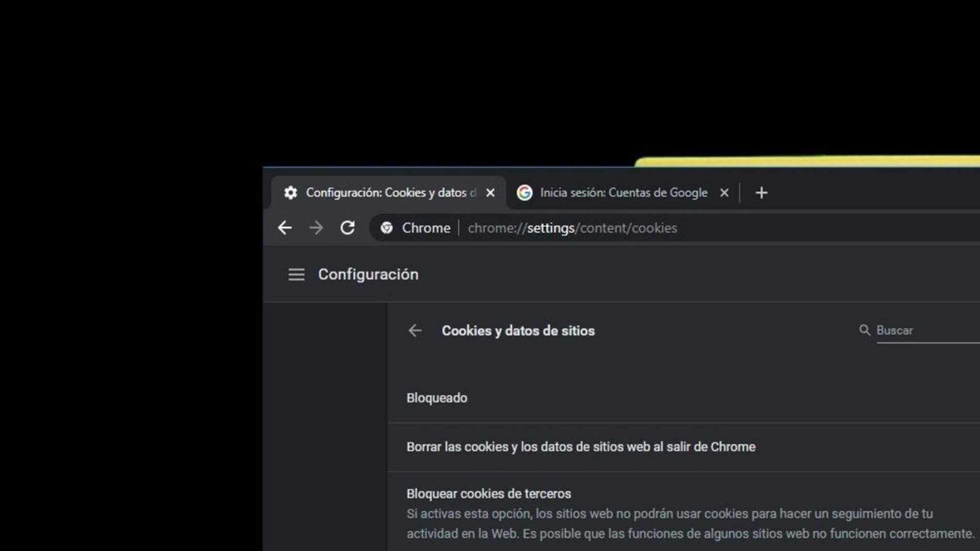Click the browser forward arrow button
The image size is (980, 551).
(316, 228)
